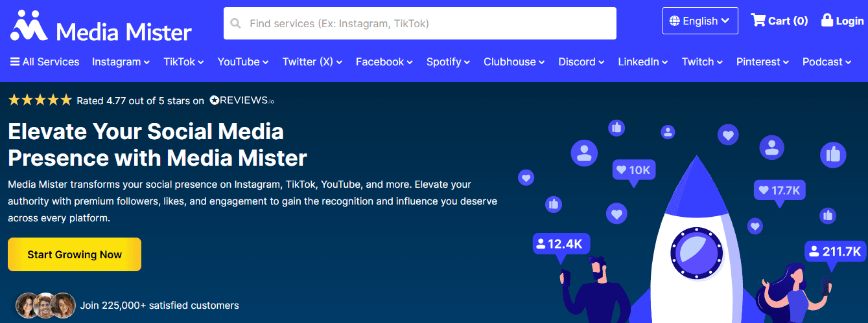This screenshot has width=868, height=323.
Task: Click the Login padlock icon
Action: [x=827, y=20]
